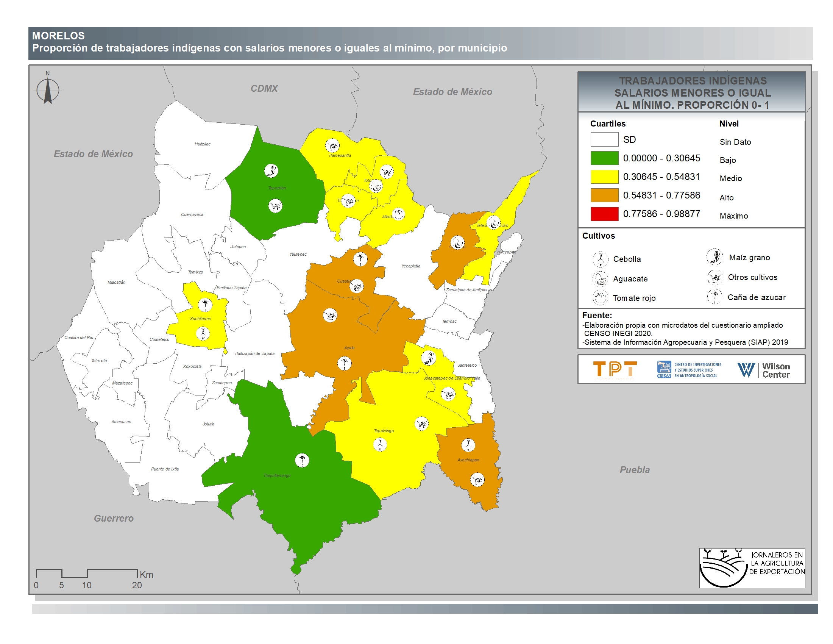Click the Maíz grano legend icon
Viewport: 833px width, 644px height.
click(x=714, y=257)
